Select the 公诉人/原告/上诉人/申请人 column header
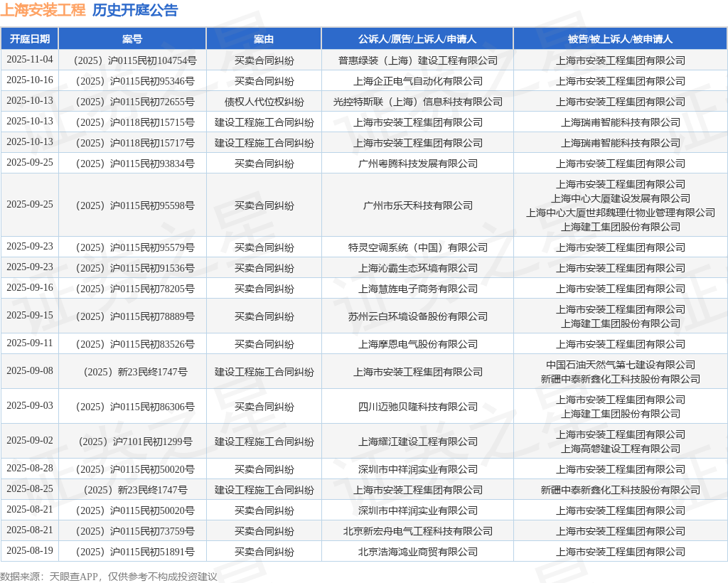728x583 pixels. pyautogui.click(x=417, y=39)
